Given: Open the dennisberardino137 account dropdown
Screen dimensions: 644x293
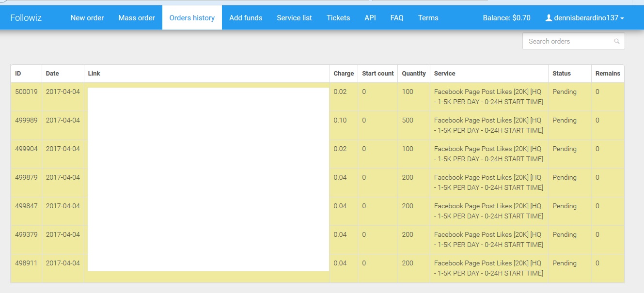Looking at the screenshot, I should tap(584, 18).
